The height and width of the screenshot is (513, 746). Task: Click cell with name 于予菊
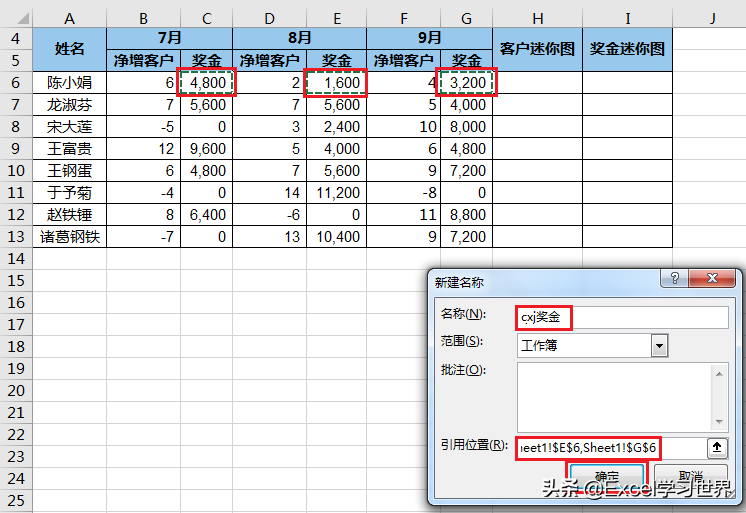[69, 193]
